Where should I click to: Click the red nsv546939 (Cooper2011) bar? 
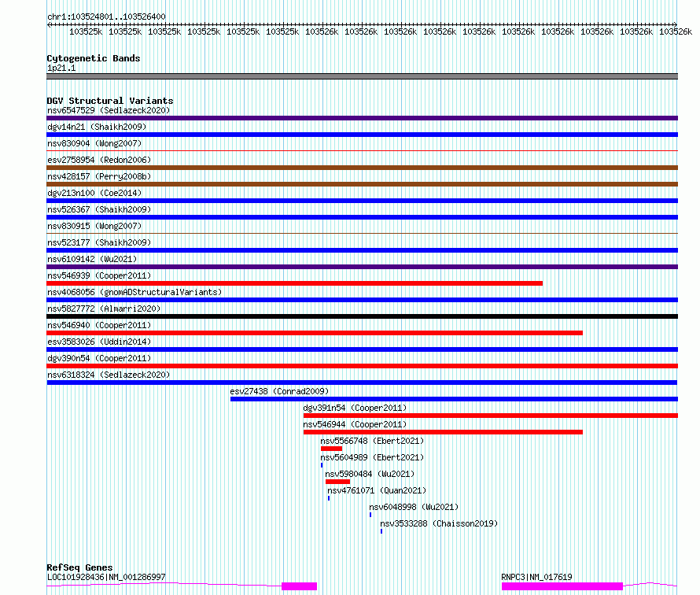coord(295,283)
